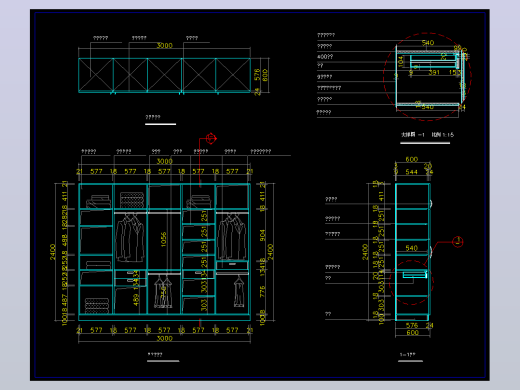
Task: Select the 9???? annotation label
Action: tap(324, 77)
